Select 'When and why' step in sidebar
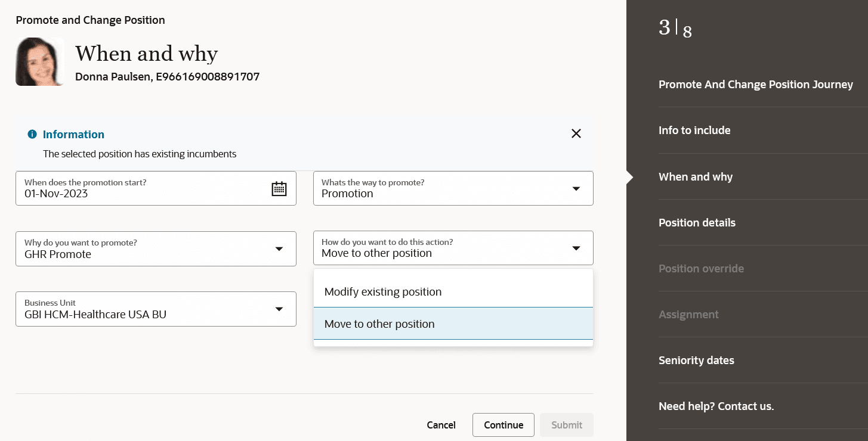 click(696, 177)
